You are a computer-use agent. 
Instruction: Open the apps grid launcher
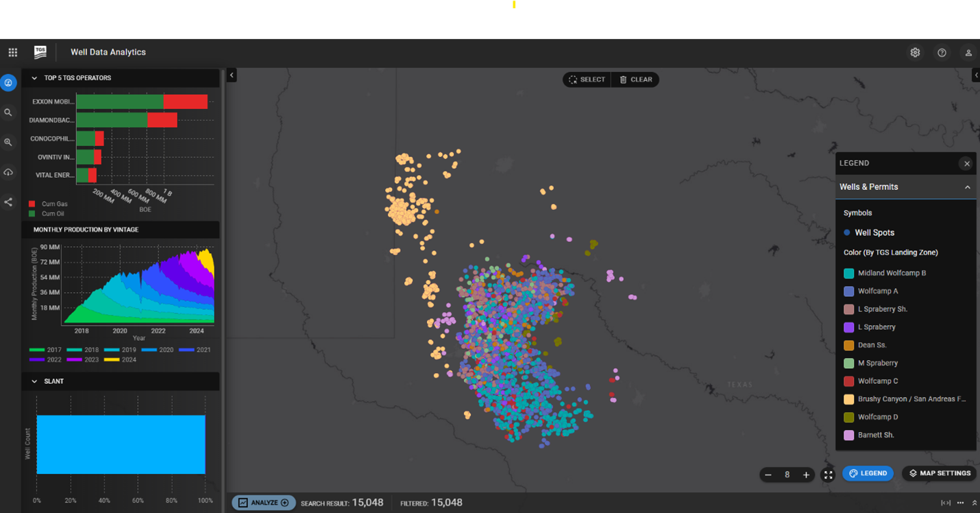pos(12,53)
